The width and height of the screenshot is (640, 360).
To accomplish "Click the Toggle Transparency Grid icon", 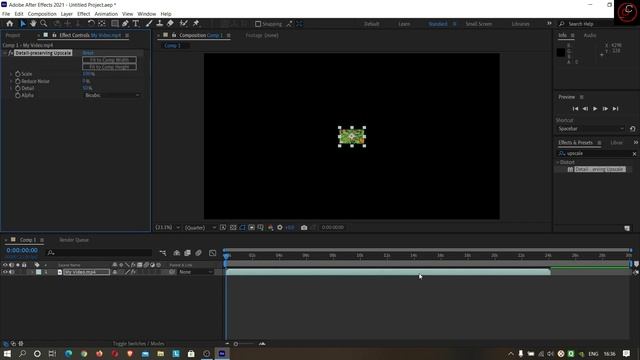I will tap(233, 227).
